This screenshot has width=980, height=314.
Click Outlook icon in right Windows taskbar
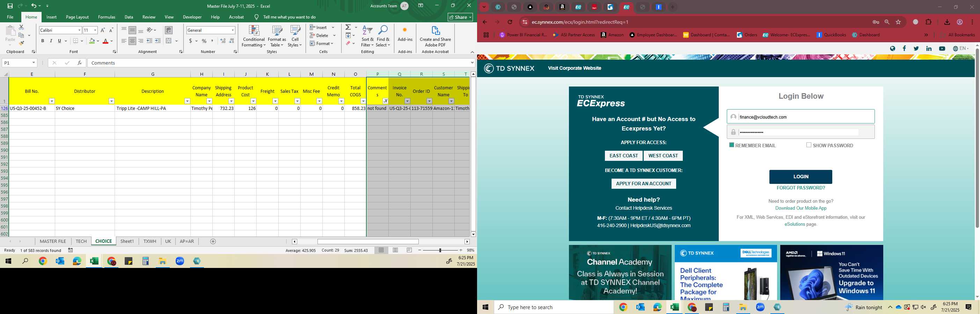point(640,307)
